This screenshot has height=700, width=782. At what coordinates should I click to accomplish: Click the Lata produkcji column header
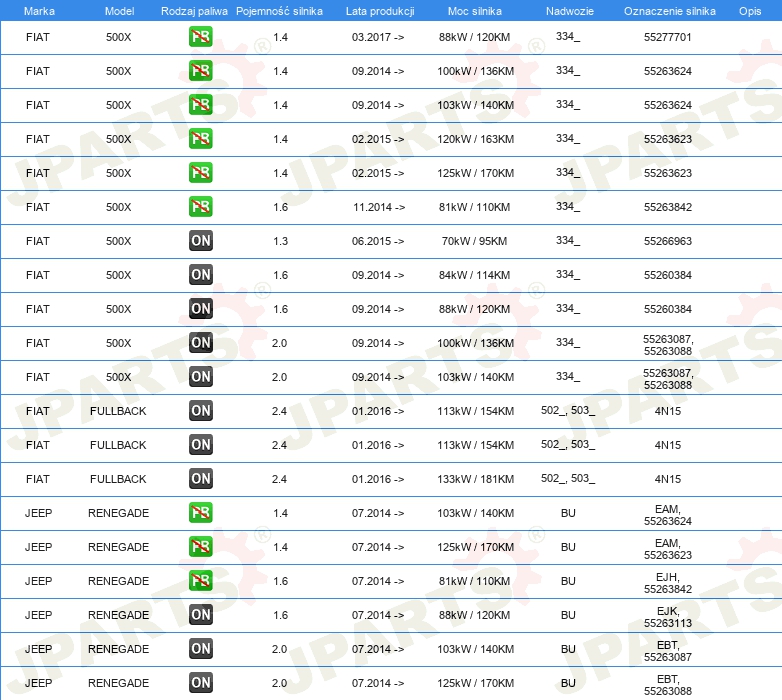[x=380, y=11]
